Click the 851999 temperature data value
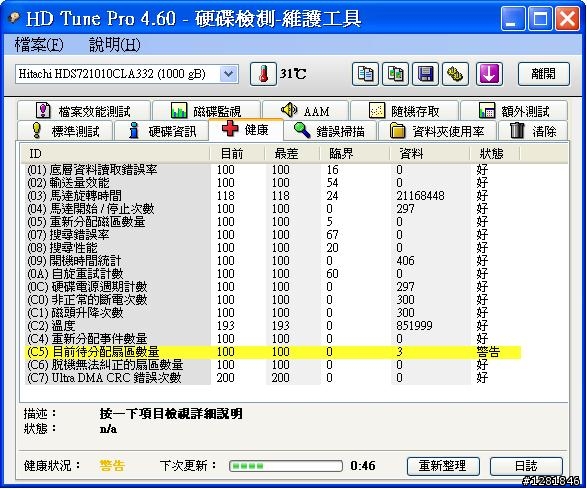The height and width of the screenshot is (489, 587). click(x=414, y=326)
